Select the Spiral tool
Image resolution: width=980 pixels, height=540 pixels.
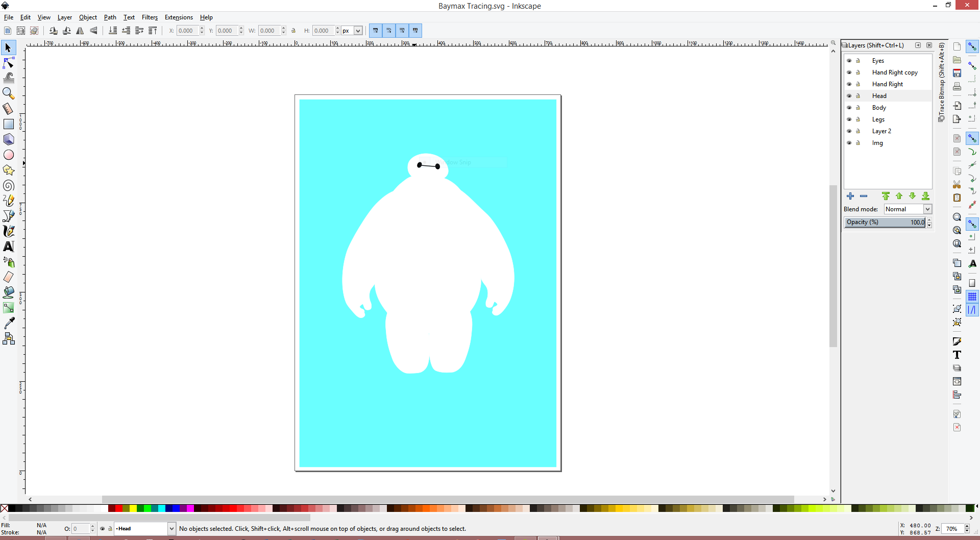tap(8, 185)
